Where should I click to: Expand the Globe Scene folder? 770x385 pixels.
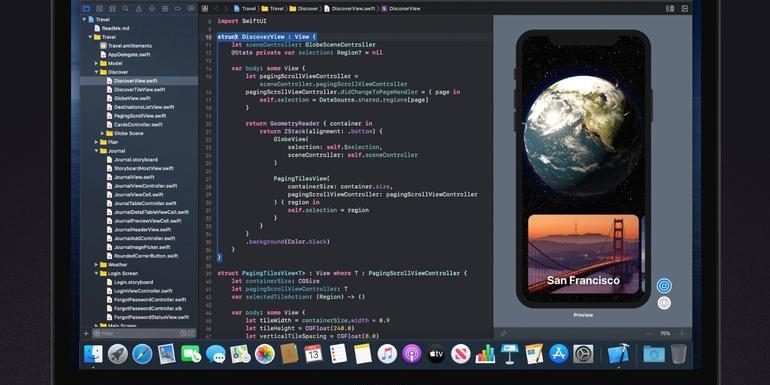pyautogui.click(x=103, y=133)
